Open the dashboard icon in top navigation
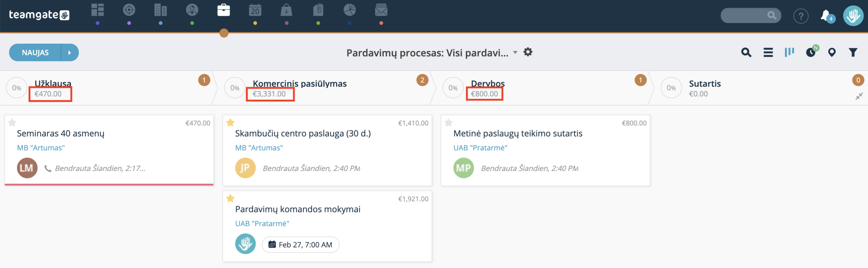This screenshot has width=868, height=268. coord(97,10)
